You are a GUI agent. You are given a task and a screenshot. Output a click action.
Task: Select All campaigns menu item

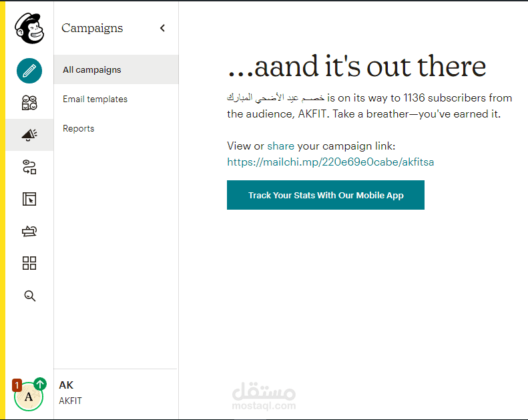coord(116,69)
